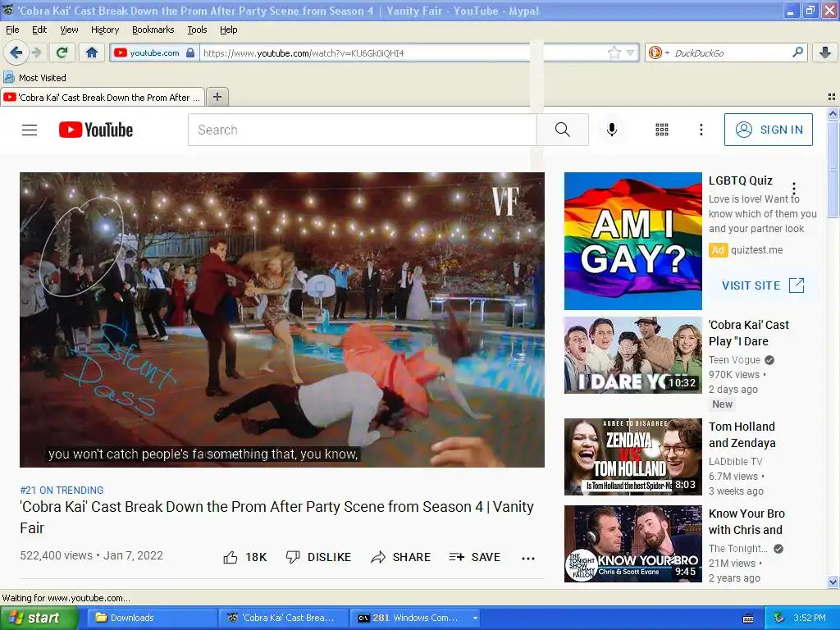Open 'Cobra Kai' Cast Play "I Dare title

[748, 333]
